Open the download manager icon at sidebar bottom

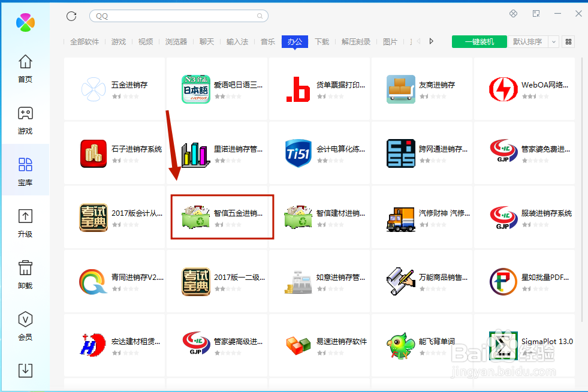25,370
